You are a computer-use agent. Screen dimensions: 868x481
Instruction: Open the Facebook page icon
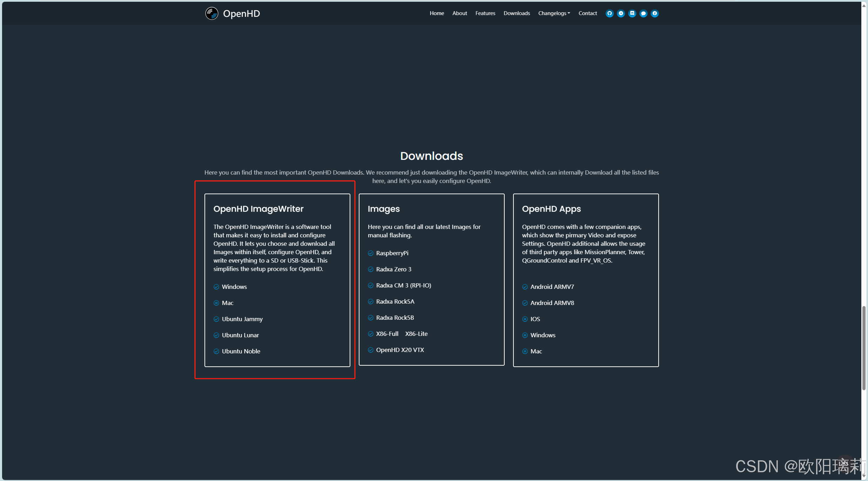654,13
